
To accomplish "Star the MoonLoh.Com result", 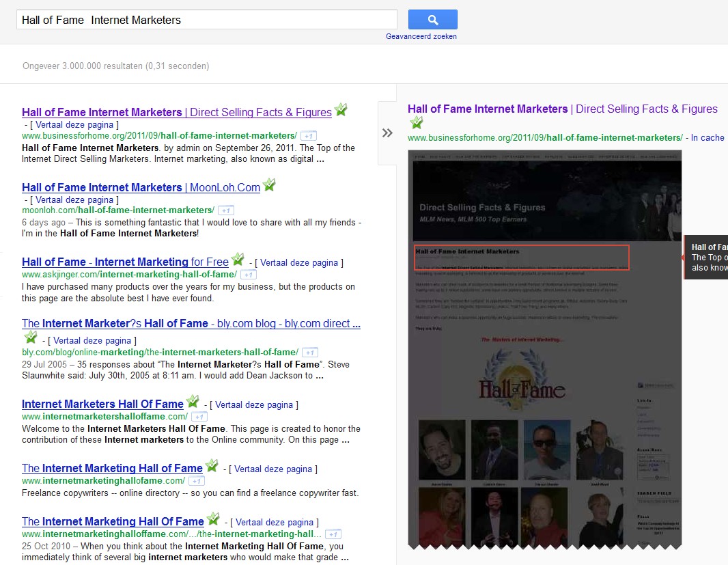I will pyautogui.click(x=269, y=185).
